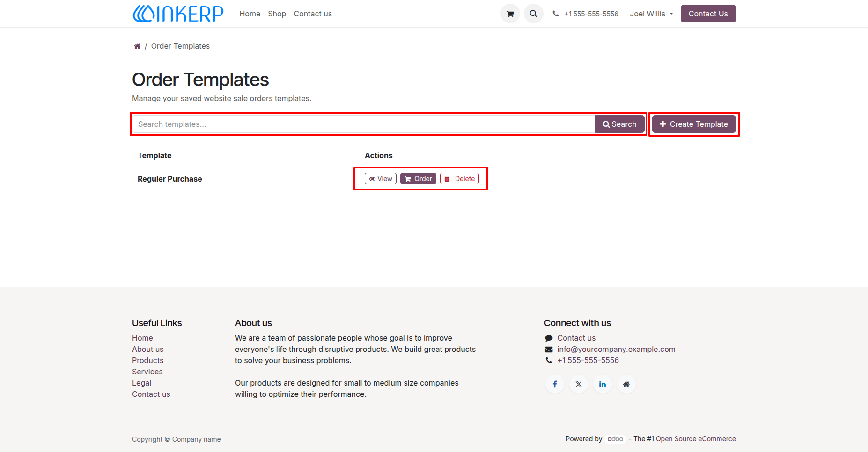
Task: Open the About us footer link
Action: 147,349
